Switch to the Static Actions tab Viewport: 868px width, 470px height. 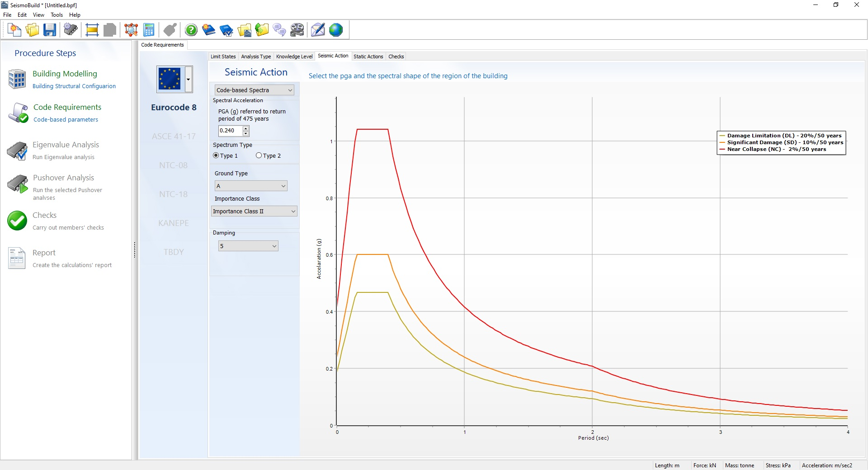368,56
